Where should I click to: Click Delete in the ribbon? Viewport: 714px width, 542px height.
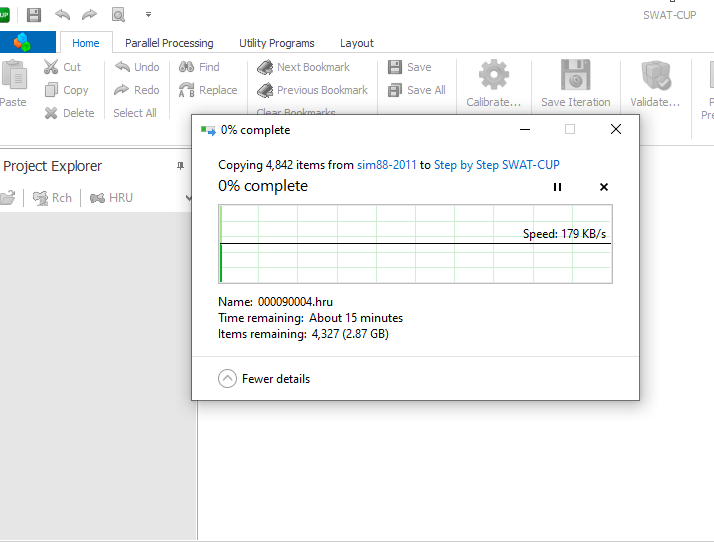pos(70,112)
